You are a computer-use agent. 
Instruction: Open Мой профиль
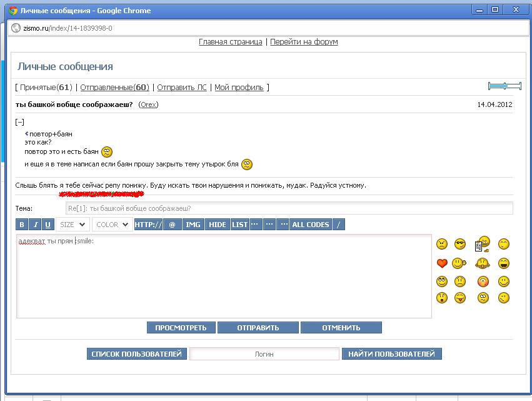(x=239, y=87)
